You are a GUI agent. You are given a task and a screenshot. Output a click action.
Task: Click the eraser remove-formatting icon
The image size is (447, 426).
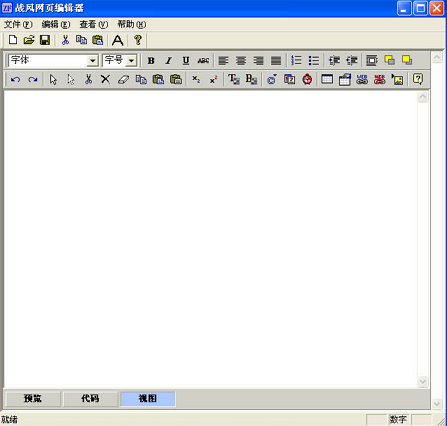click(x=123, y=79)
